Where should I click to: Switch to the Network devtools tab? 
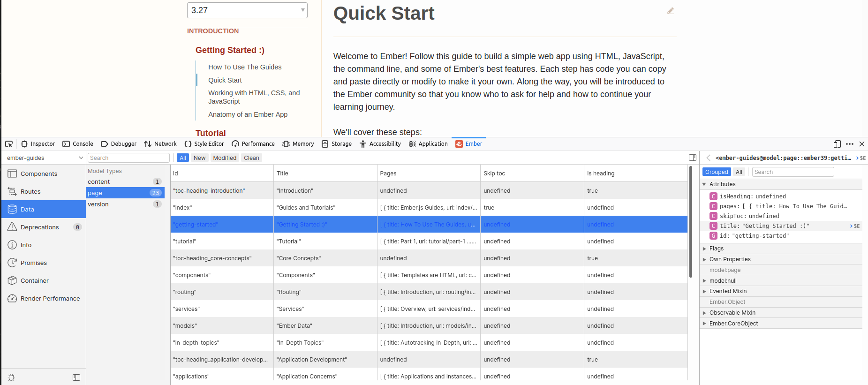pyautogui.click(x=160, y=144)
